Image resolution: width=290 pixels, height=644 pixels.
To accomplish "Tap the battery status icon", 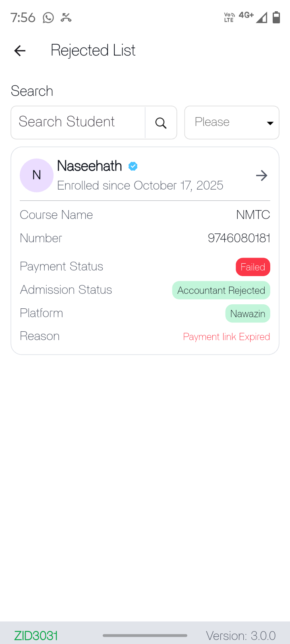I will pyautogui.click(x=276, y=17).
